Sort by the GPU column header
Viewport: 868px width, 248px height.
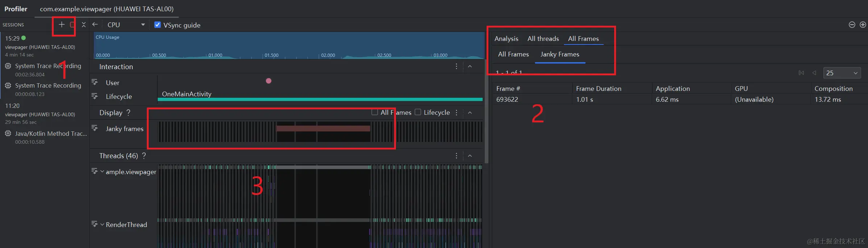tap(771, 88)
